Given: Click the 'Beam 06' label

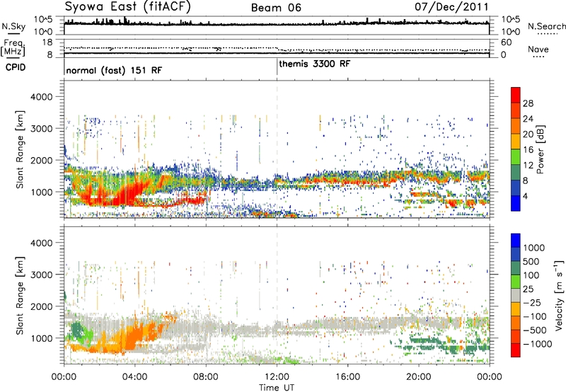Looking at the screenshot, I should click(x=276, y=8).
